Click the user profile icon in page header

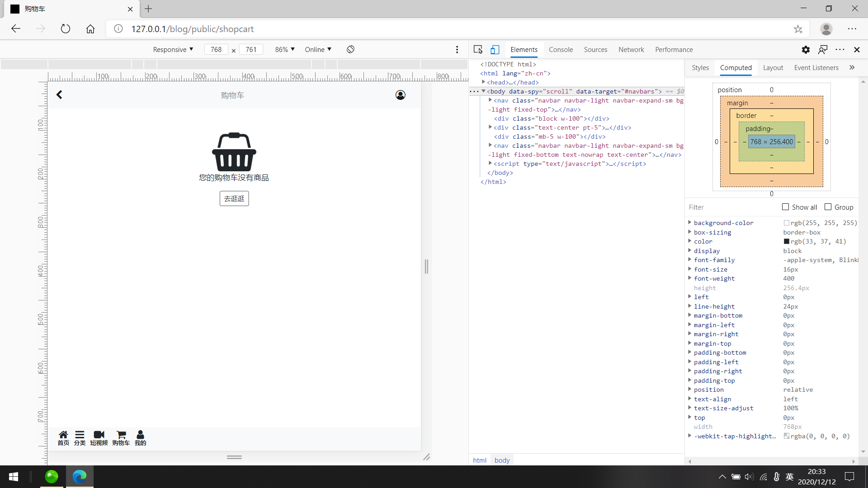[400, 95]
